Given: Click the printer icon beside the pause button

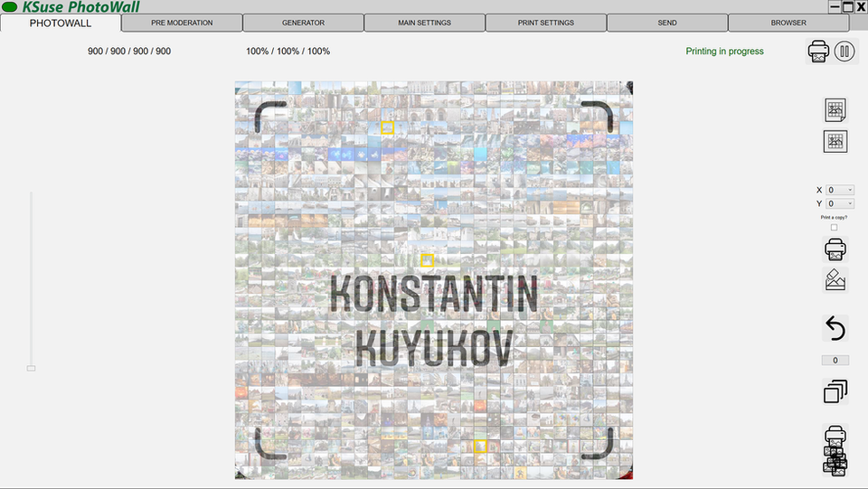Looking at the screenshot, I should click(818, 52).
